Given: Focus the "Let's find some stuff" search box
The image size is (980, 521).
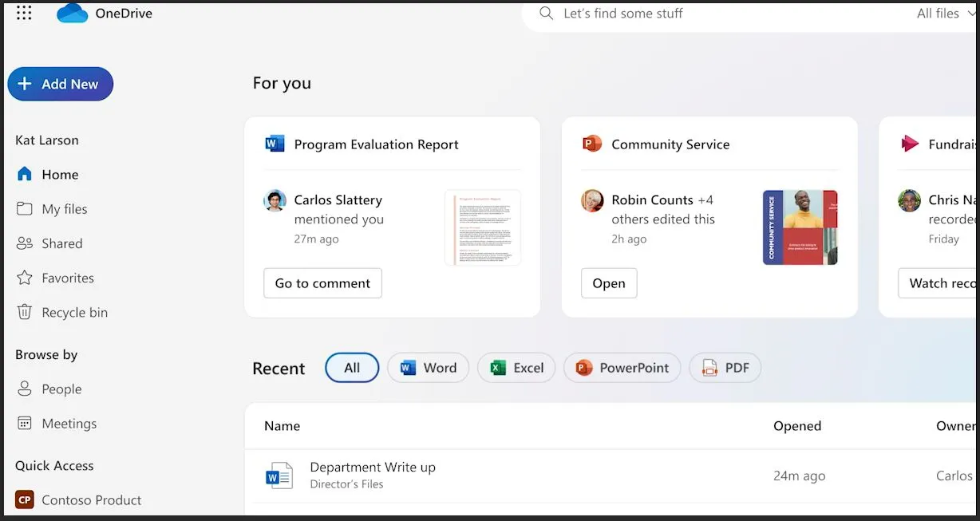Looking at the screenshot, I should coord(750,16).
